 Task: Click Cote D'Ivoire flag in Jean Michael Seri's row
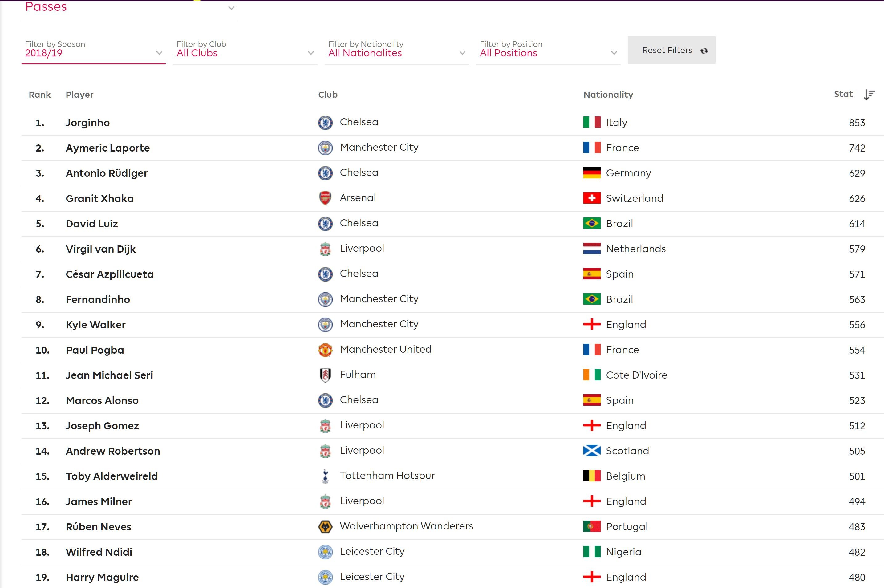pos(592,375)
